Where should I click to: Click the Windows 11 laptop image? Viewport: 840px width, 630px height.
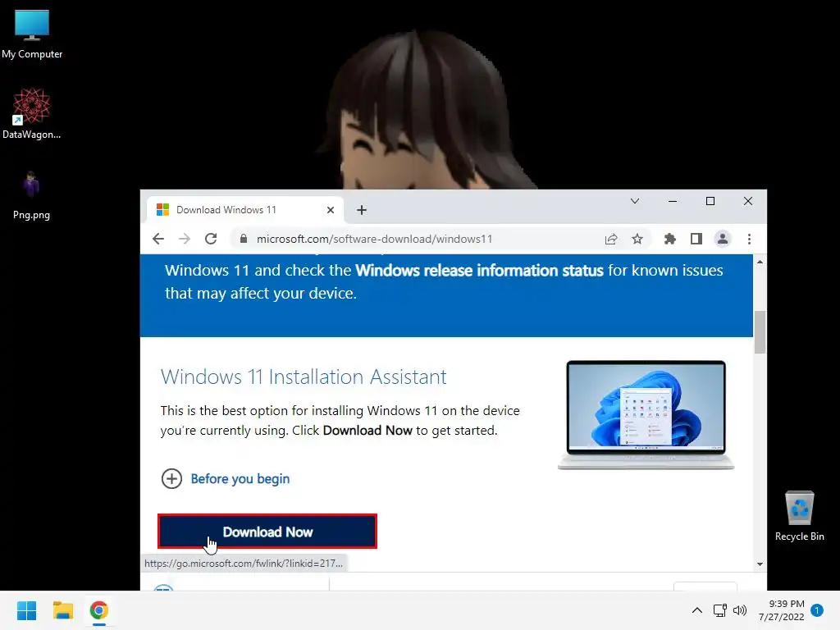coord(646,415)
